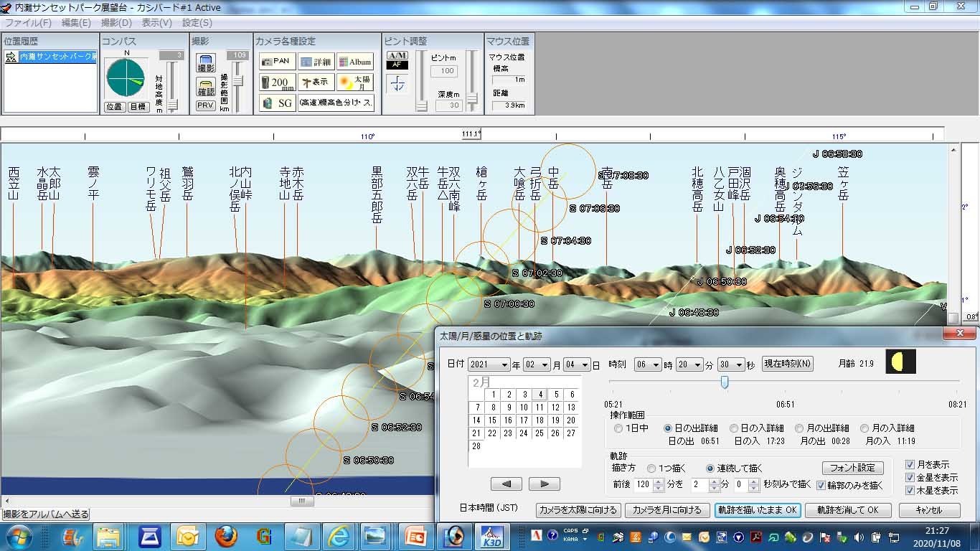Toggle the A/M AF focus mode
980x551 pixels.
(397, 60)
